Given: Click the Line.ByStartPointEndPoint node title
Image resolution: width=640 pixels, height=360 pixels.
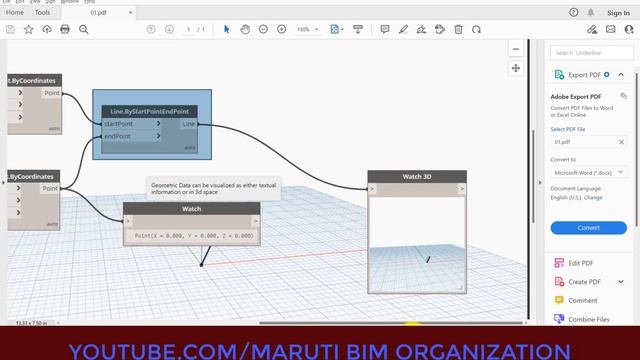Looking at the screenshot, I should pos(149,111).
